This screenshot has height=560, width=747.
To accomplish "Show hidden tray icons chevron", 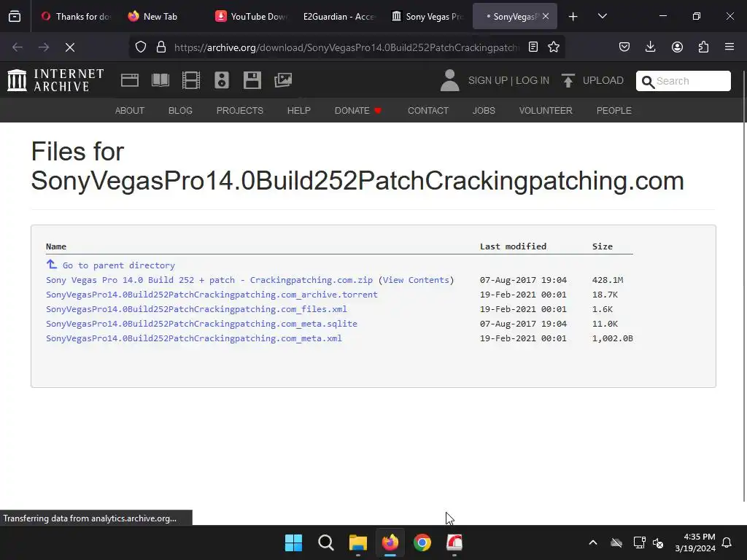I will coord(593,542).
